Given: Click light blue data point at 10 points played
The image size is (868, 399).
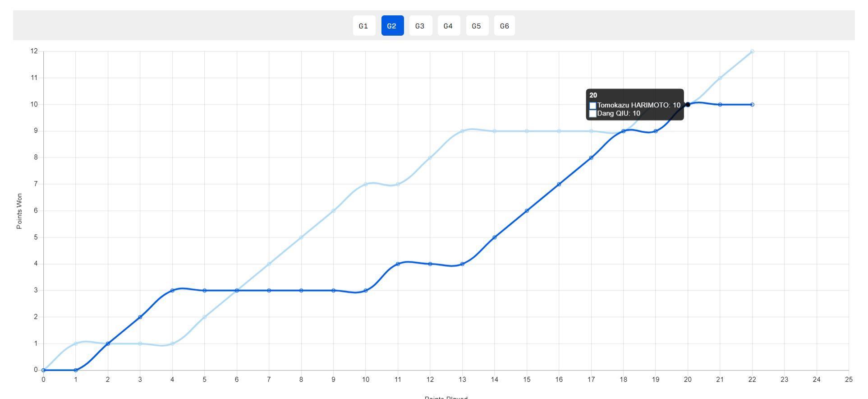Looking at the screenshot, I should [366, 184].
